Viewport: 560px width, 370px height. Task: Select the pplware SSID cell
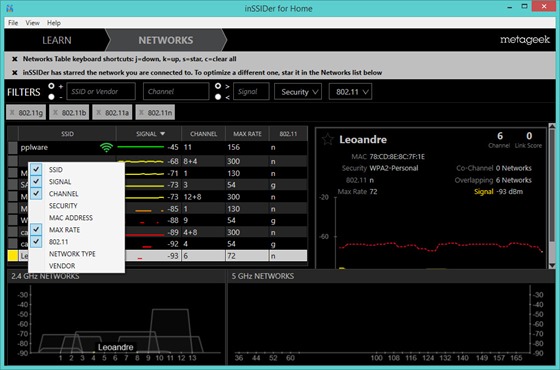click(x=67, y=148)
